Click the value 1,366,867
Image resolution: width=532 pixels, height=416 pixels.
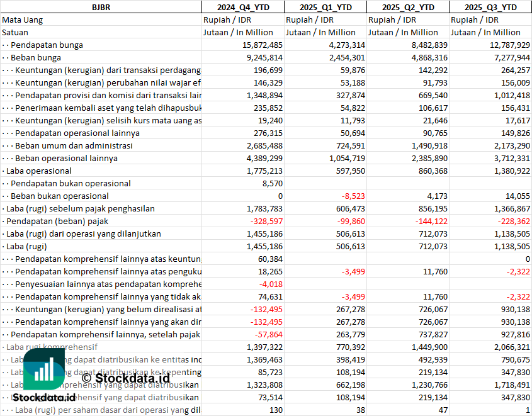click(x=512, y=208)
